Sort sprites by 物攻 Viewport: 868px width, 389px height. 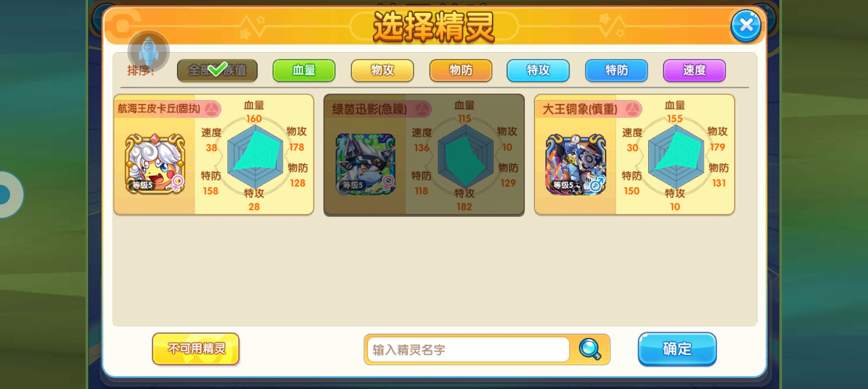click(x=382, y=70)
